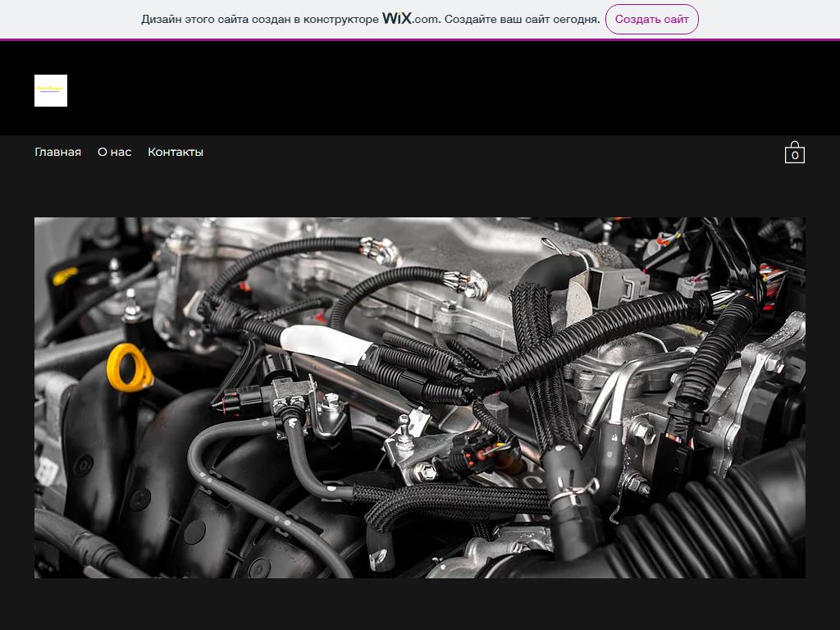Click the empty navigation bar space before the cart
840x630 pixels.
492,153
